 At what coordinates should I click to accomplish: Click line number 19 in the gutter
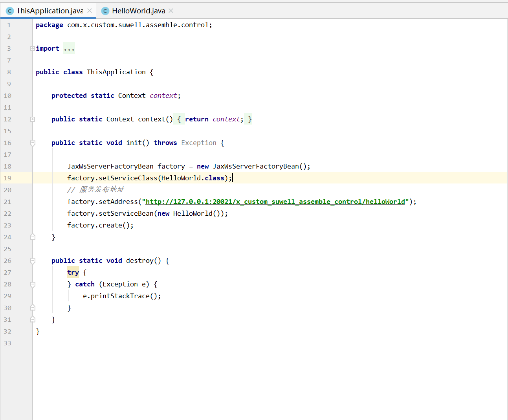7,178
